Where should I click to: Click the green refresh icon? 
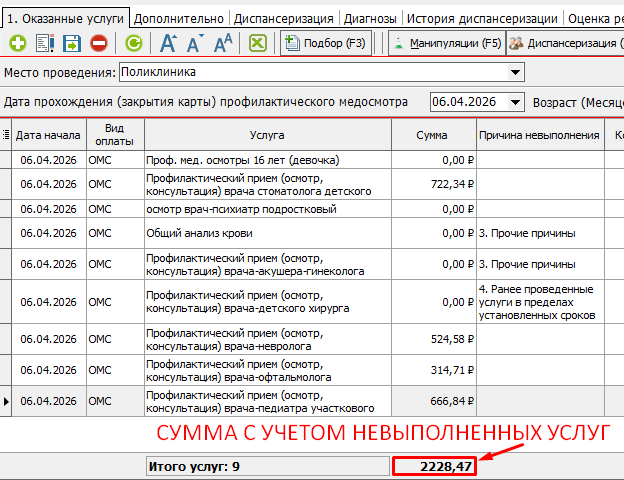(x=134, y=43)
